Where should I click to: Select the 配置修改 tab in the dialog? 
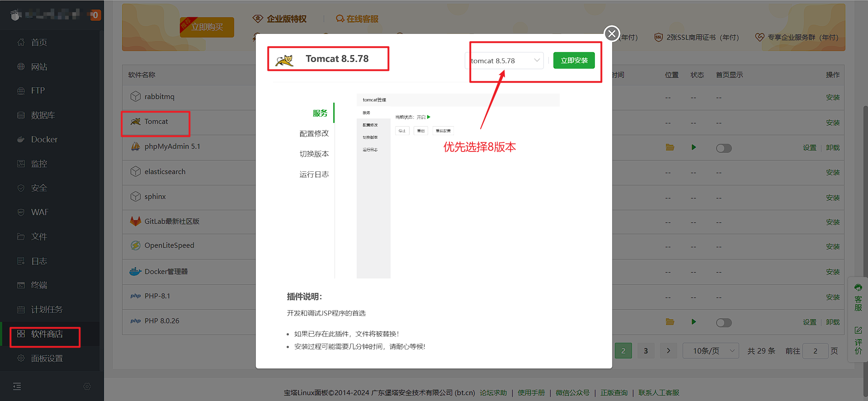tap(314, 133)
